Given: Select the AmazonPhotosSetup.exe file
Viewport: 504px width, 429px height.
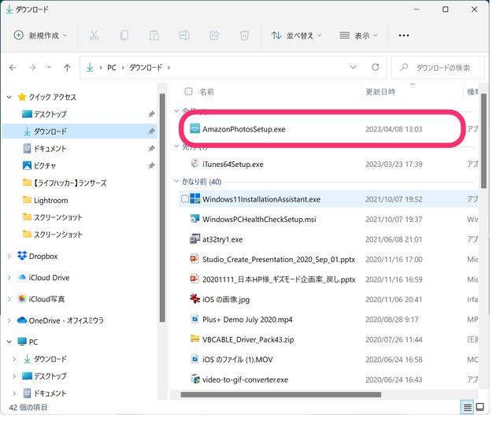Looking at the screenshot, I should coord(243,128).
